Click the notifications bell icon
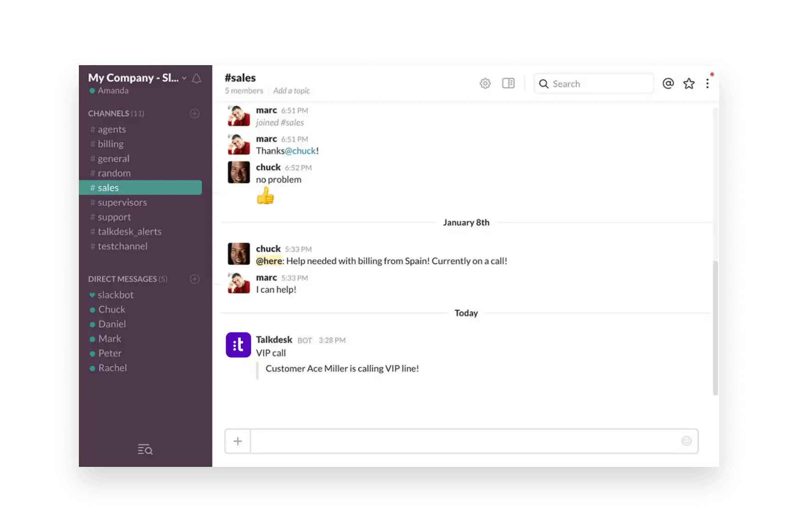 coord(196,78)
